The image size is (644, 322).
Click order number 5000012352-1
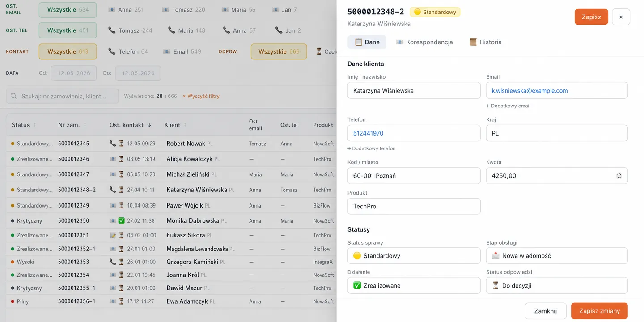tap(76, 249)
